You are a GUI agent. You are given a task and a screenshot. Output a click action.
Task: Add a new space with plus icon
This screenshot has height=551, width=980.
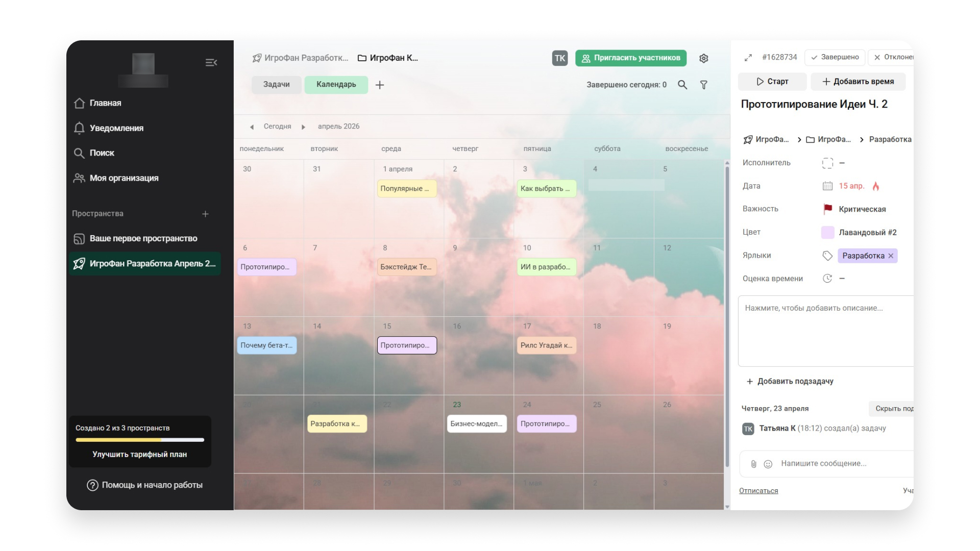click(x=205, y=214)
